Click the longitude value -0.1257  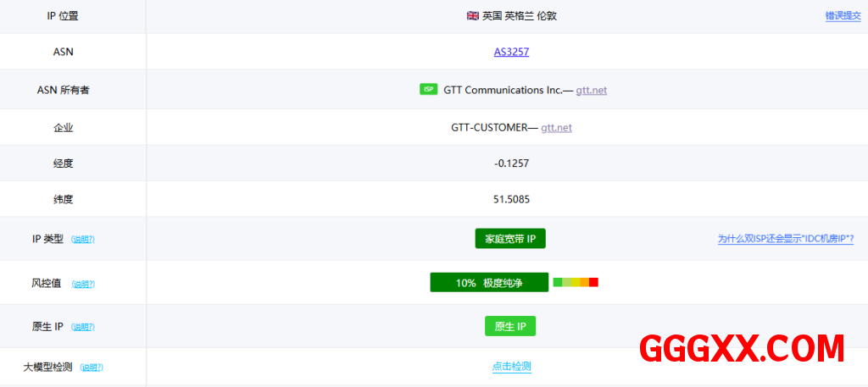point(511,163)
